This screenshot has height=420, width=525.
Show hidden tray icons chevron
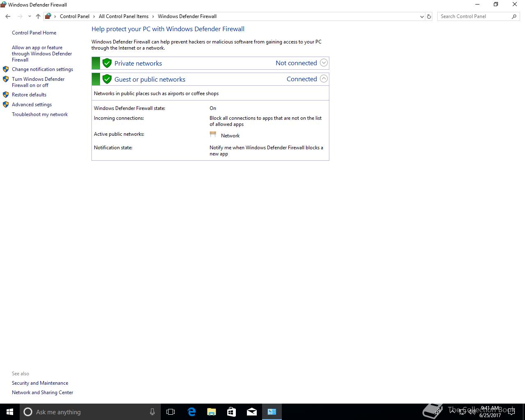(453, 412)
